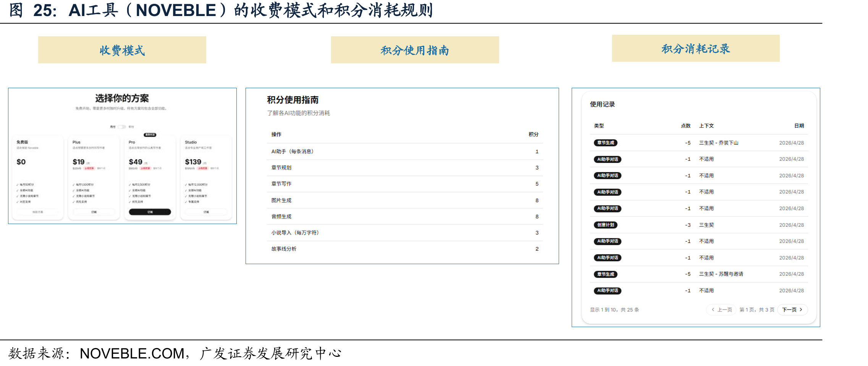
Task: Select the 免费版 plan name
Action: coord(22,142)
